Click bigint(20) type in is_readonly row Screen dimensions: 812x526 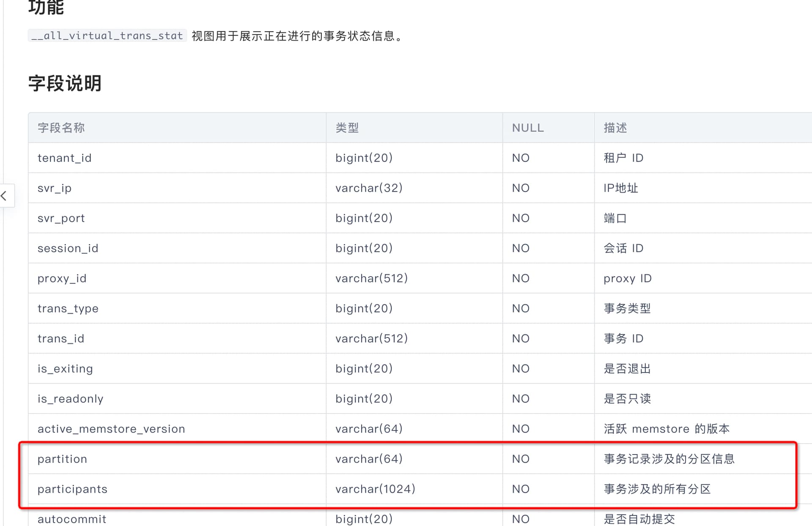click(364, 398)
